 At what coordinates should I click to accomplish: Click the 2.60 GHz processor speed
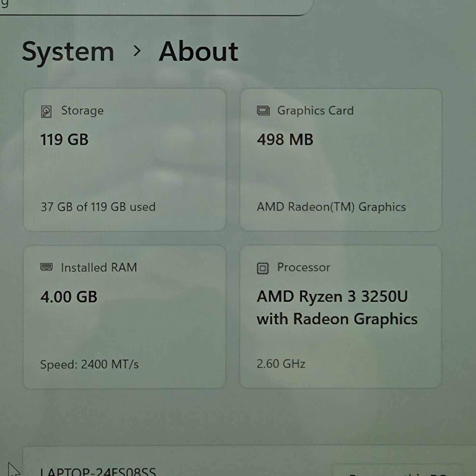point(281,364)
